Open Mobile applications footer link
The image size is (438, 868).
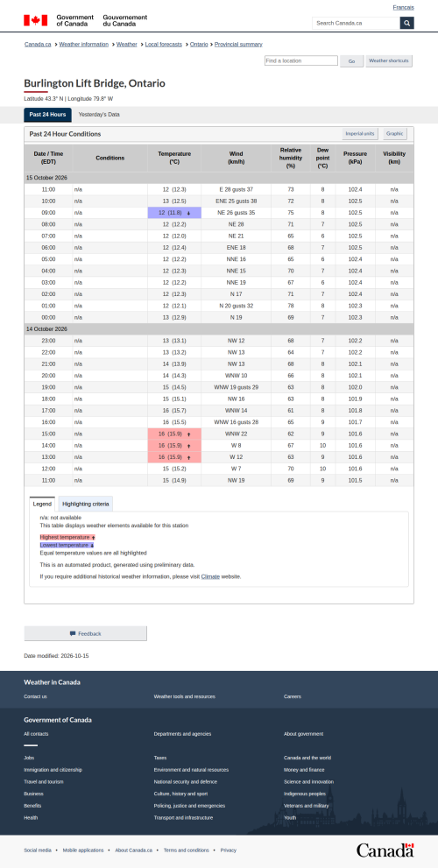click(83, 850)
